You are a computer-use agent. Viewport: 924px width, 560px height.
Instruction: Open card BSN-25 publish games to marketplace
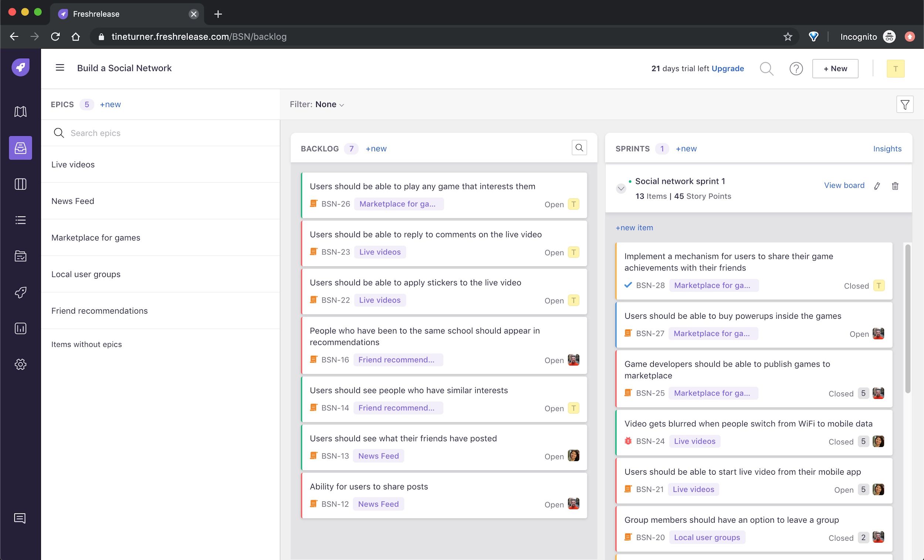click(x=754, y=379)
